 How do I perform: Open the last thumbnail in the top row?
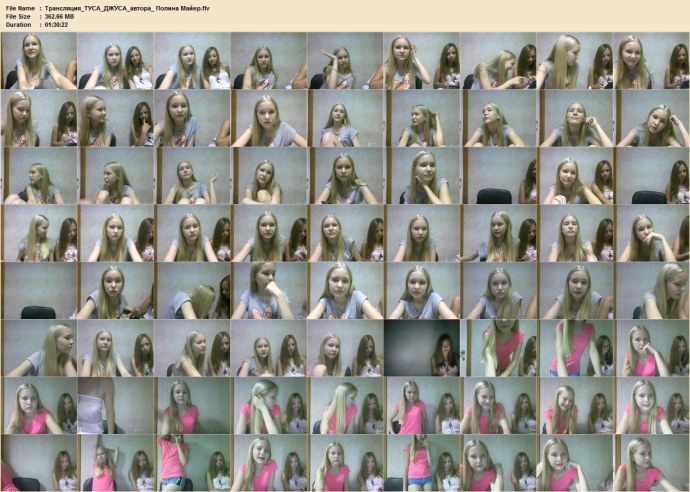pyautogui.click(x=651, y=61)
